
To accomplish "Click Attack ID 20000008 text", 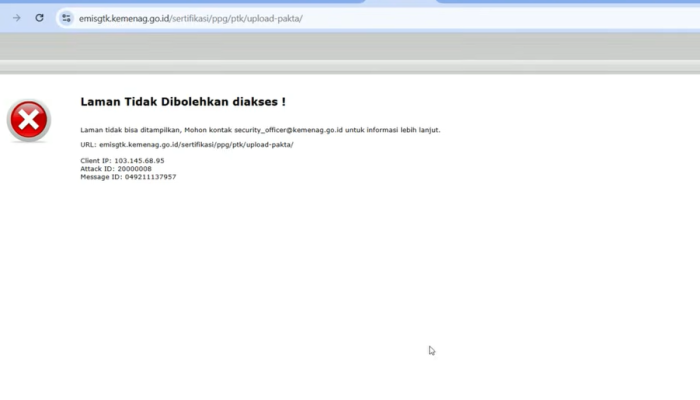I will pyautogui.click(x=116, y=169).
